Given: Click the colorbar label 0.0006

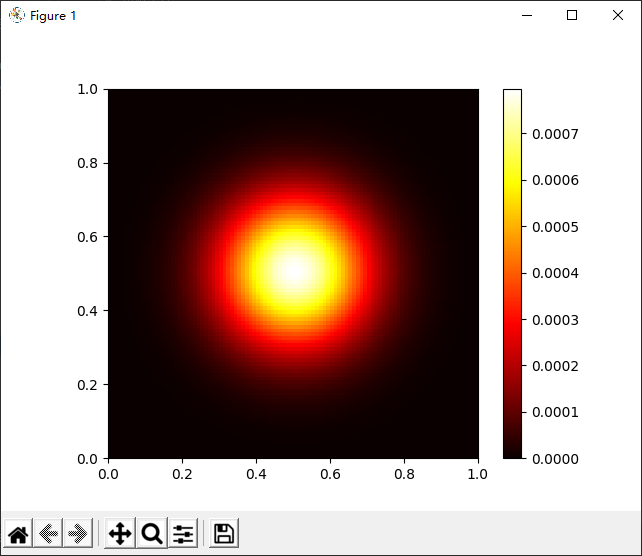Looking at the screenshot, I should point(555,180).
